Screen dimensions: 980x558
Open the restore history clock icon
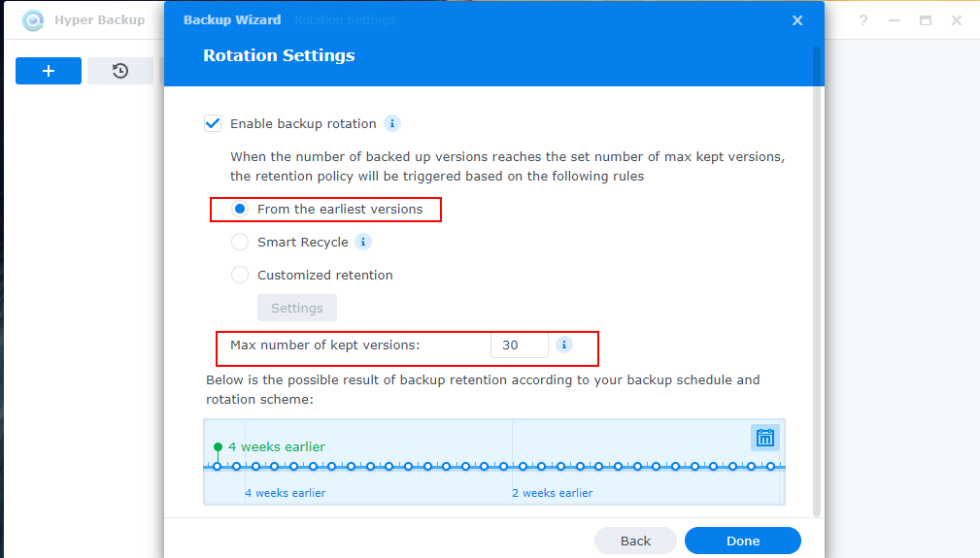pos(120,71)
